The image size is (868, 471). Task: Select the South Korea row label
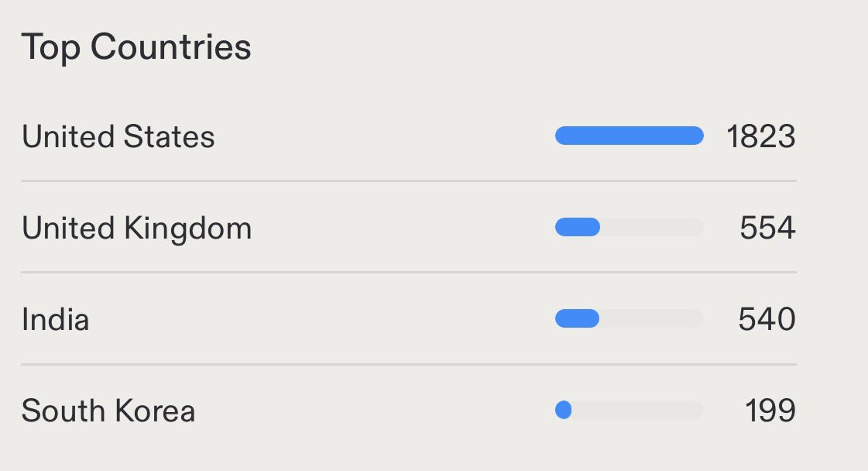pos(108,411)
